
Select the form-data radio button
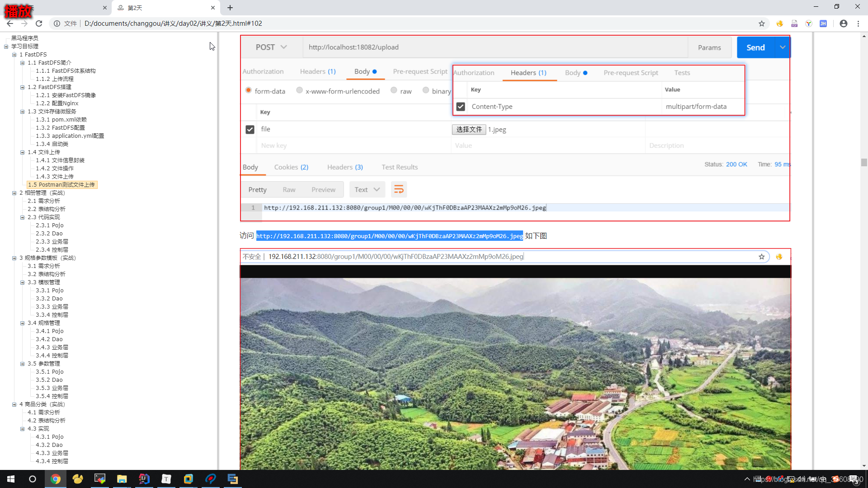click(x=249, y=90)
